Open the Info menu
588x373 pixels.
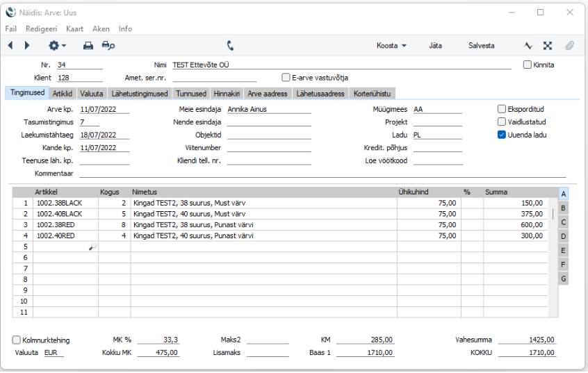(x=125, y=29)
